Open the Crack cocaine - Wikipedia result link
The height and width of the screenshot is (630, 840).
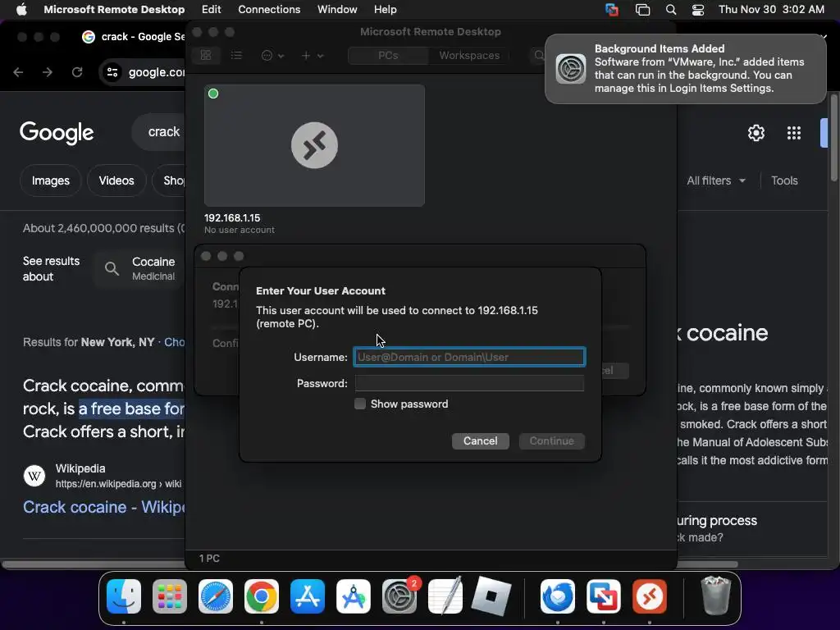click(x=104, y=507)
